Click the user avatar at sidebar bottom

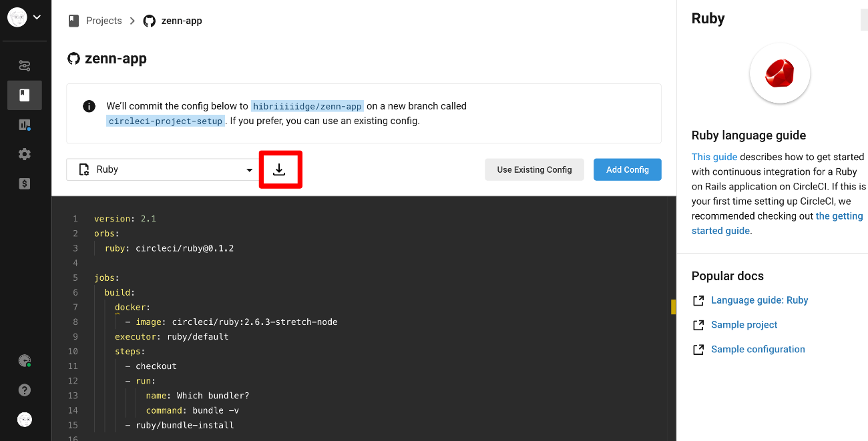pos(24,419)
